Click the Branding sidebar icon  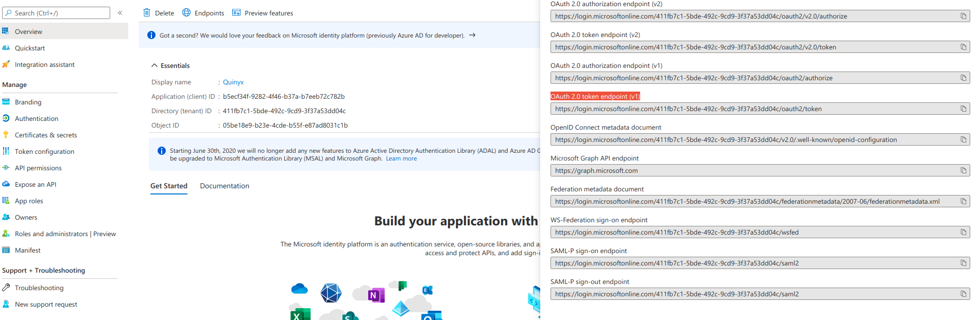(x=6, y=102)
